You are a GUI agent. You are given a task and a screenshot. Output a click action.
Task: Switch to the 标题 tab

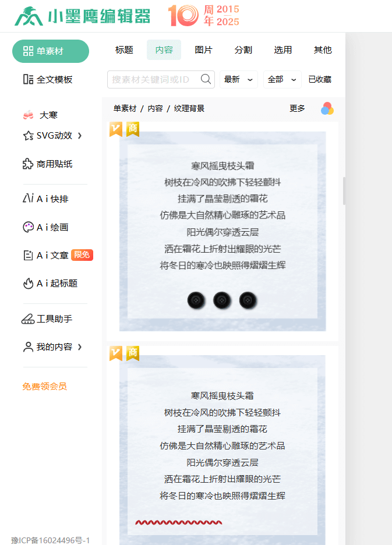[x=124, y=50]
